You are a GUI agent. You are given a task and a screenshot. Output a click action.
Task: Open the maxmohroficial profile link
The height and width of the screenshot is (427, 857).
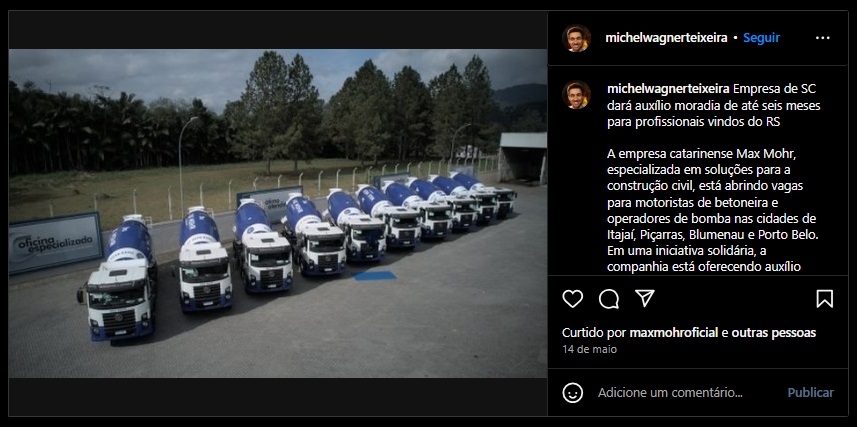pyautogui.click(x=674, y=332)
